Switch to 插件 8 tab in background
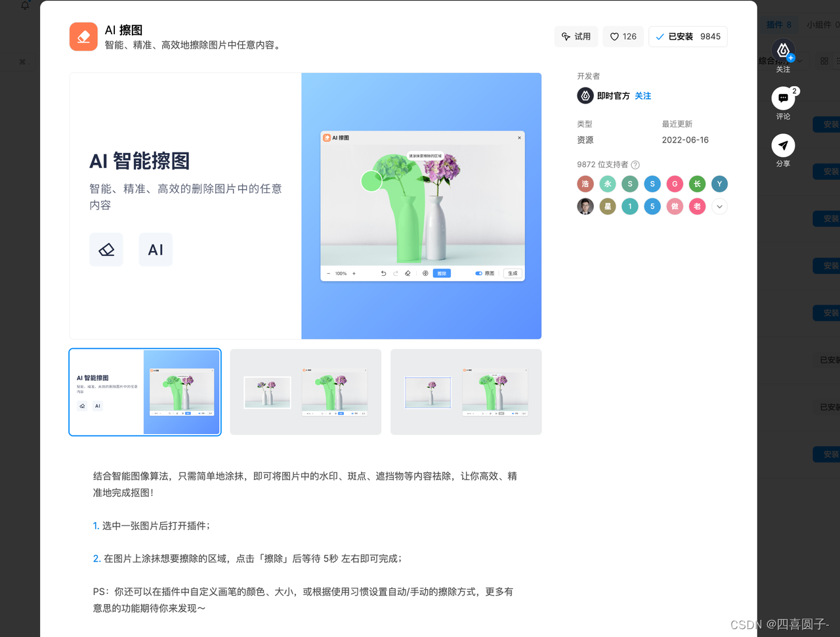 point(779,24)
